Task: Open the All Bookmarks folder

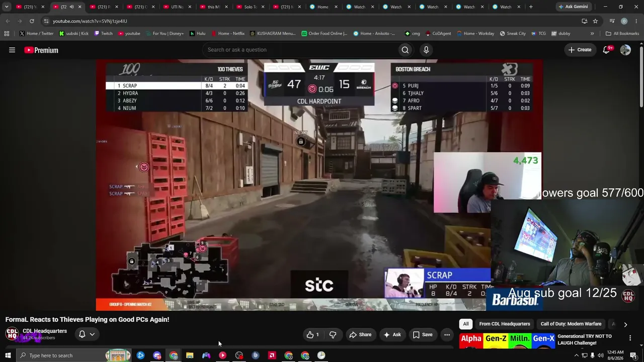Action: point(622,34)
